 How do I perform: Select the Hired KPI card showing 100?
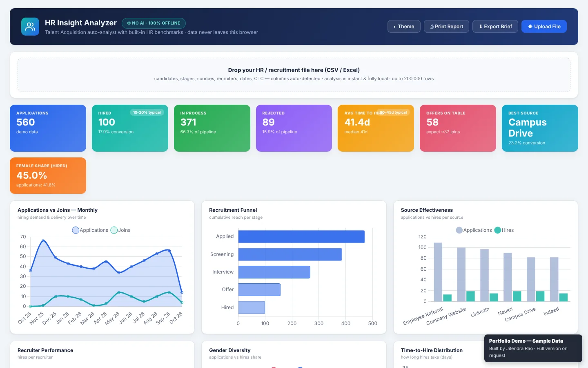click(x=130, y=128)
